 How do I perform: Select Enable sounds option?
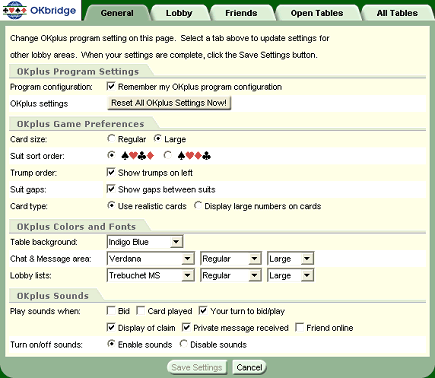point(111,344)
